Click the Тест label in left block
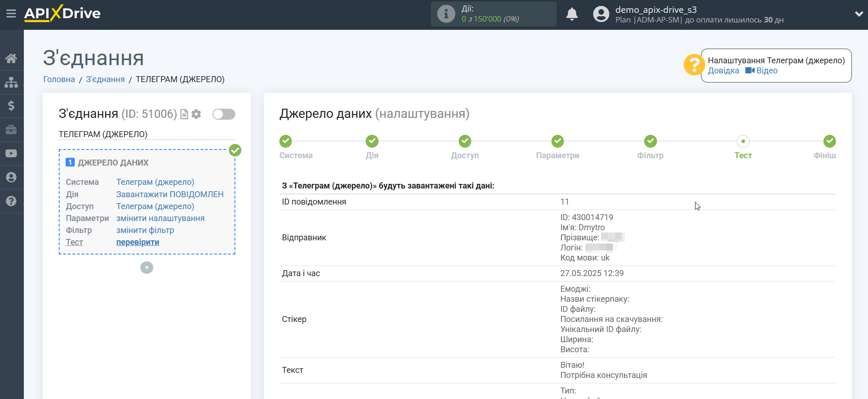Image resolution: width=868 pixels, height=399 pixels. (x=74, y=242)
